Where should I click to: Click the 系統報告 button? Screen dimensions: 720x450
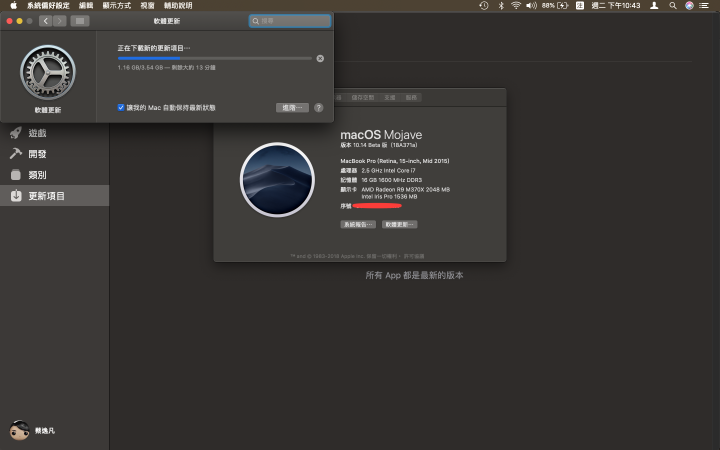[x=358, y=225]
